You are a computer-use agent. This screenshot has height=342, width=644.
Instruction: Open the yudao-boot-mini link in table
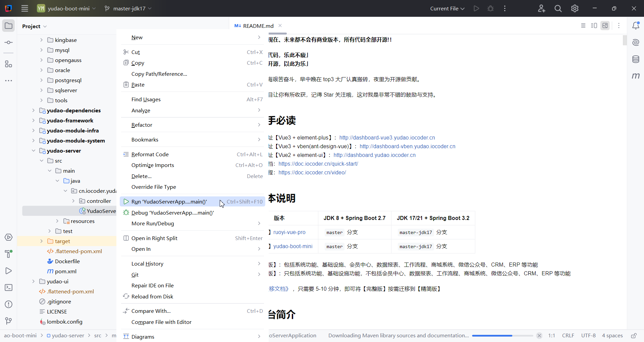(x=293, y=246)
